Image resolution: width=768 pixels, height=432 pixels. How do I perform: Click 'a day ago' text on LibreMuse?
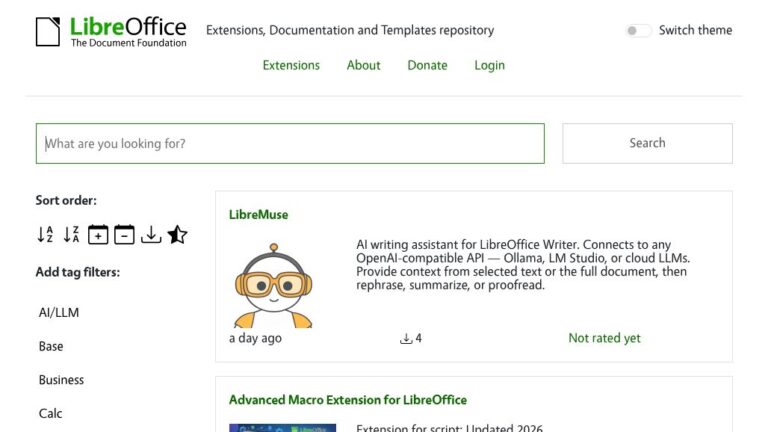[x=255, y=338]
